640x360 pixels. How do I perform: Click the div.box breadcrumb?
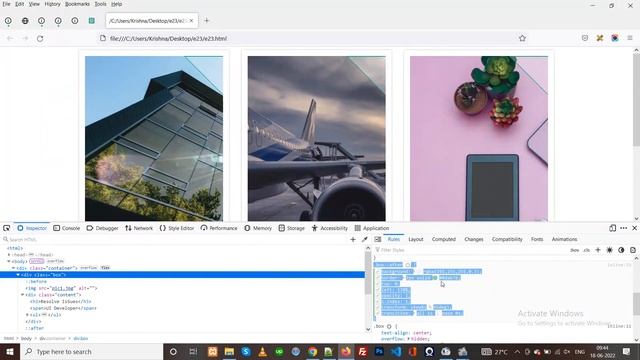(80, 338)
